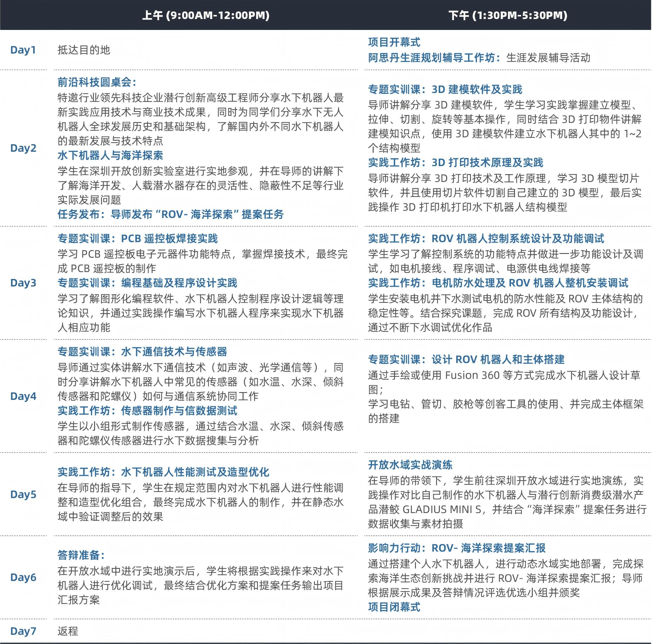Click the 3D 打印技术原理及实践 workshop title
The image size is (652, 644).
[487, 162]
